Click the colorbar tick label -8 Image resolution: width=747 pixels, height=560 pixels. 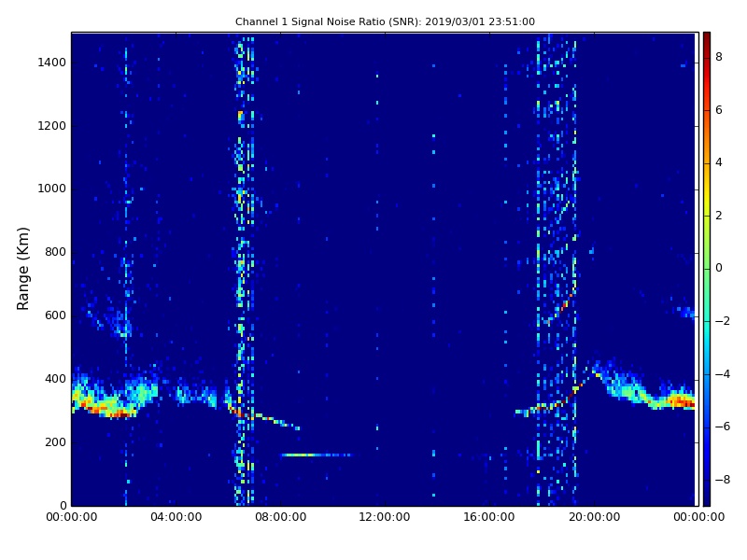721,480
